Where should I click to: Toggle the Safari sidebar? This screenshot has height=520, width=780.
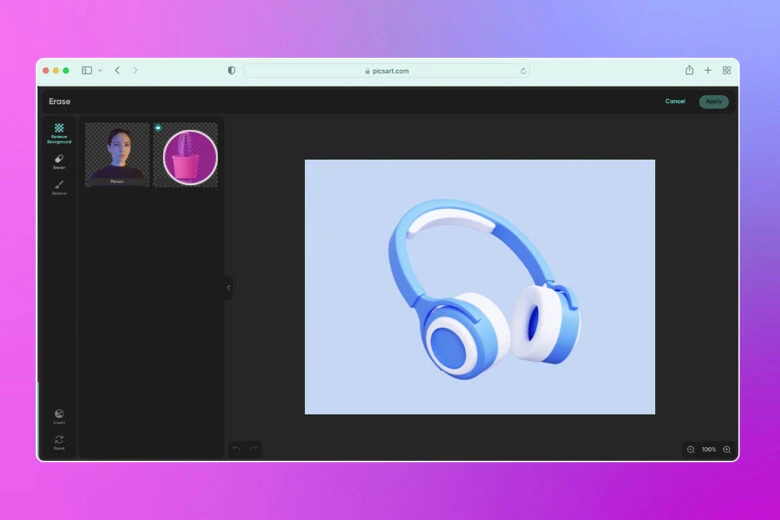pyautogui.click(x=87, y=71)
